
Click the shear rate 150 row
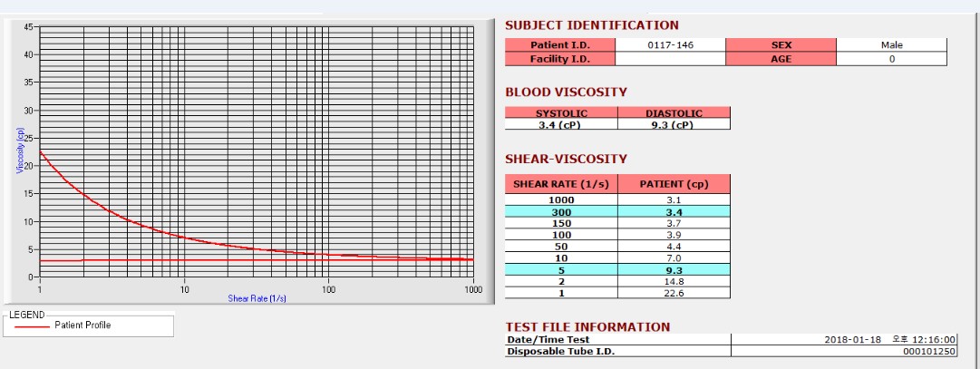tap(617, 223)
